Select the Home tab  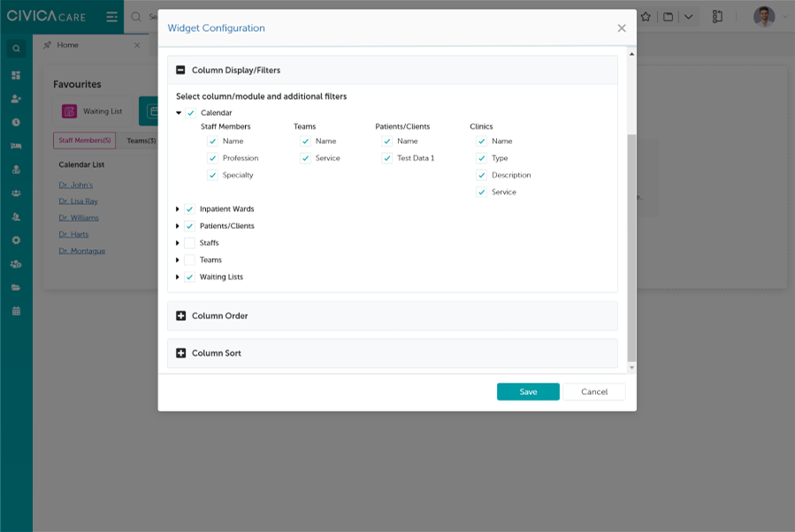click(x=67, y=45)
